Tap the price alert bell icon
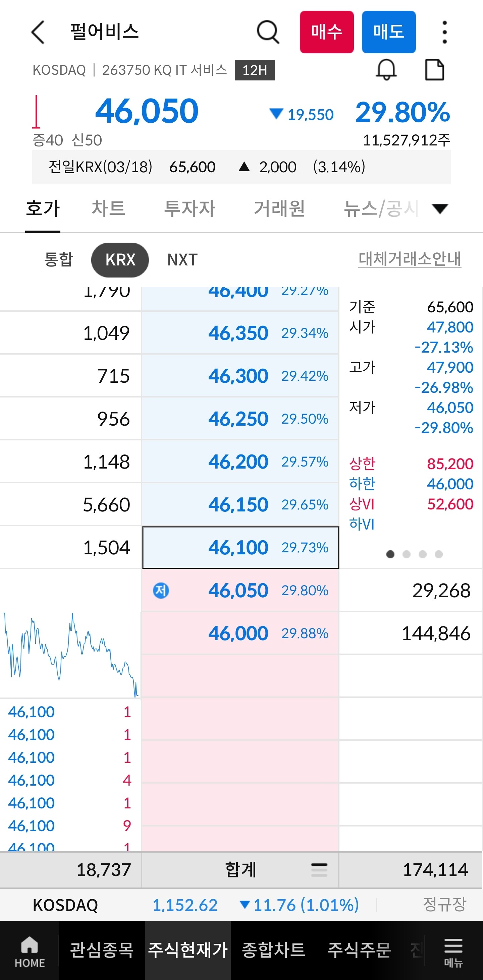The image size is (483, 980). click(386, 70)
